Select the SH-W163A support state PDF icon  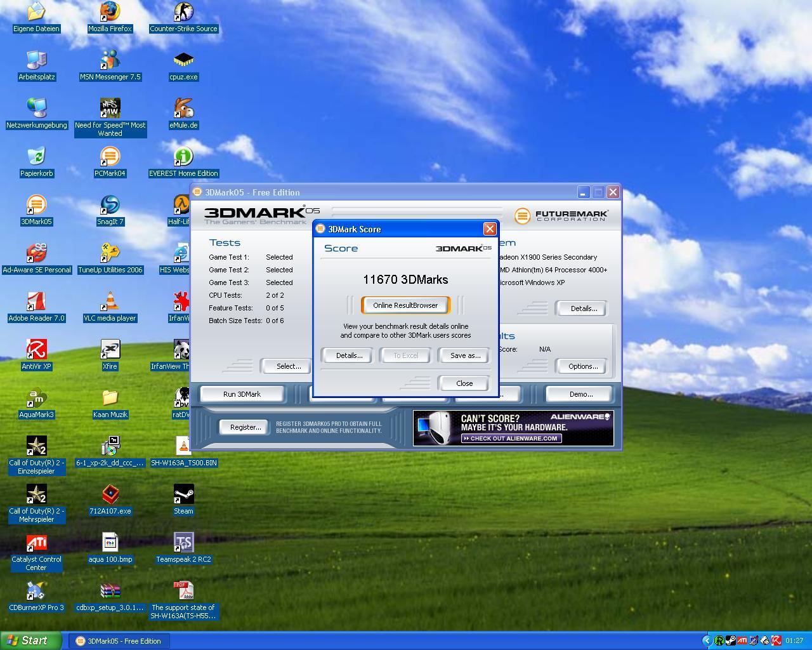point(183,590)
